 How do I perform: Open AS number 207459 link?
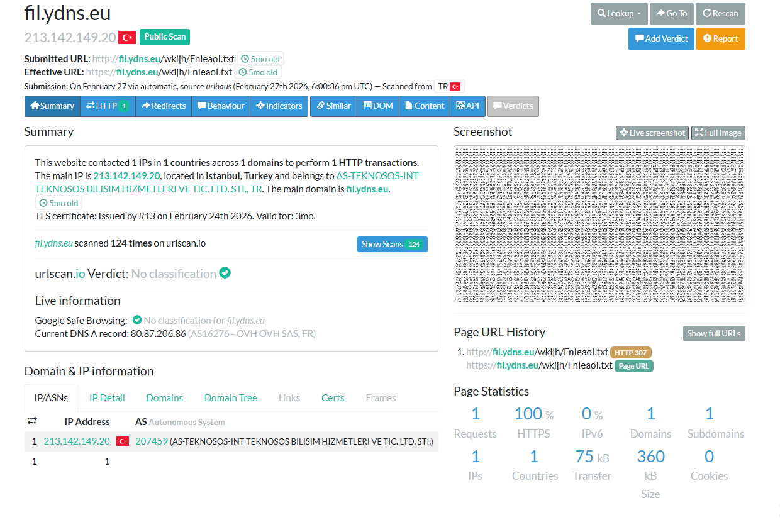(x=152, y=441)
